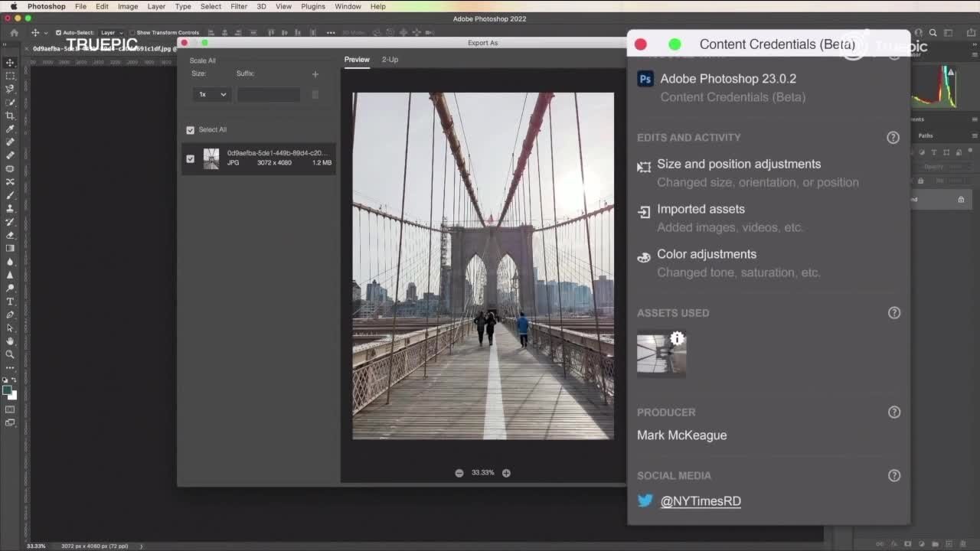The image size is (980, 551).
Task: Open the Auto-Select Layer dropdown
Action: click(110, 33)
